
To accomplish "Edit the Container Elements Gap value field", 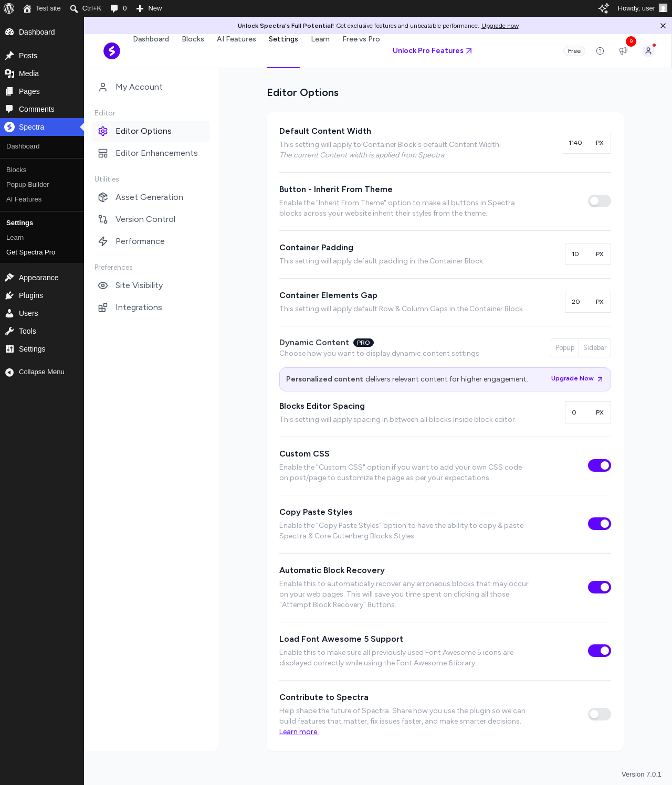I will (x=577, y=302).
